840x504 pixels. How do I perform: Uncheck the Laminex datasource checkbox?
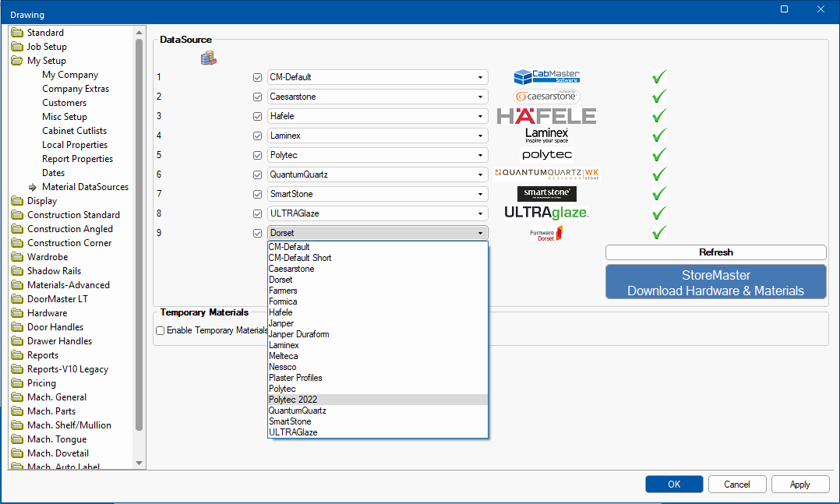pyautogui.click(x=258, y=136)
